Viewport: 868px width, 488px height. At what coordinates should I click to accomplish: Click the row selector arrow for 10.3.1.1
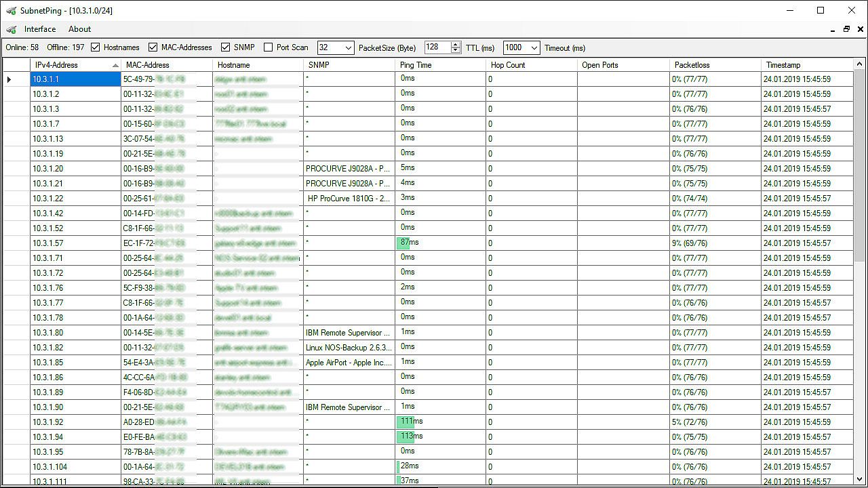(x=9, y=79)
